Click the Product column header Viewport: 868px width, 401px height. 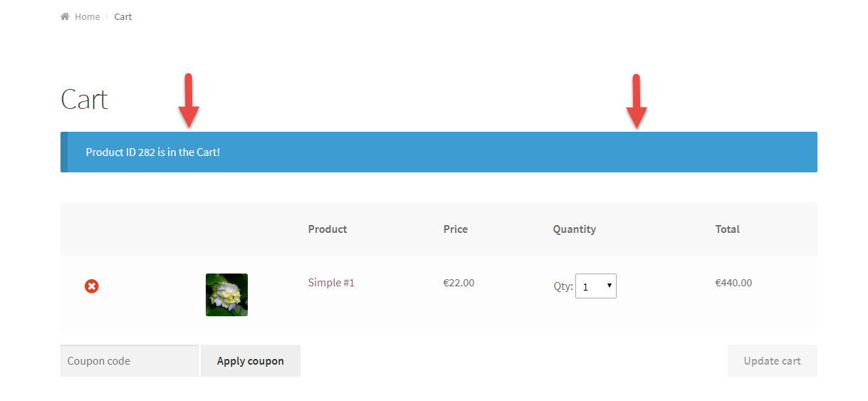(328, 229)
